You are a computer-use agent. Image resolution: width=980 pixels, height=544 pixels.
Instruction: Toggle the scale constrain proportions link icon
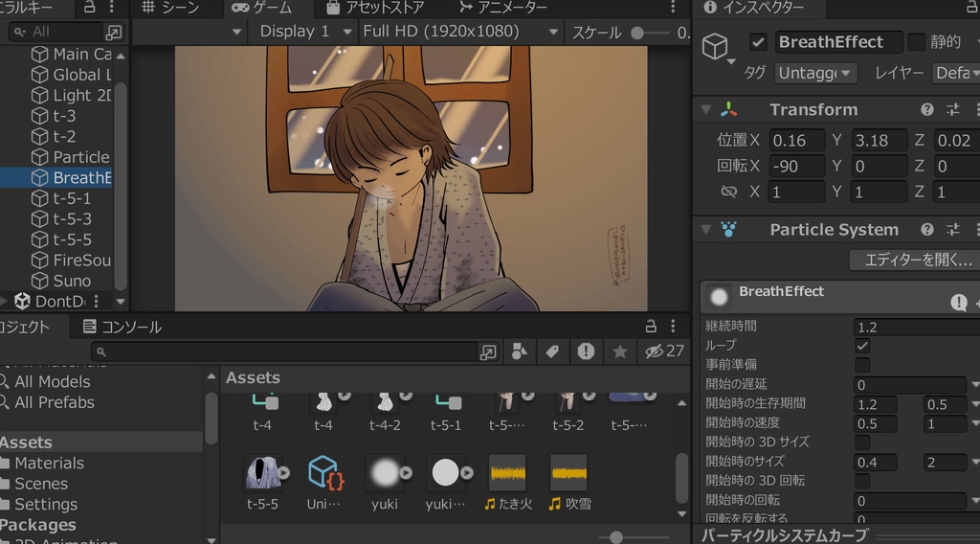(x=728, y=192)
